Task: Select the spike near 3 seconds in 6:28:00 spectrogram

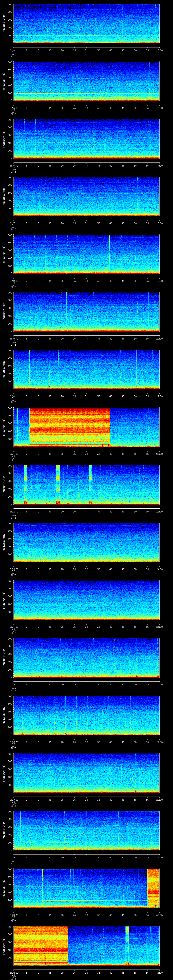Action: click(21, 830)
